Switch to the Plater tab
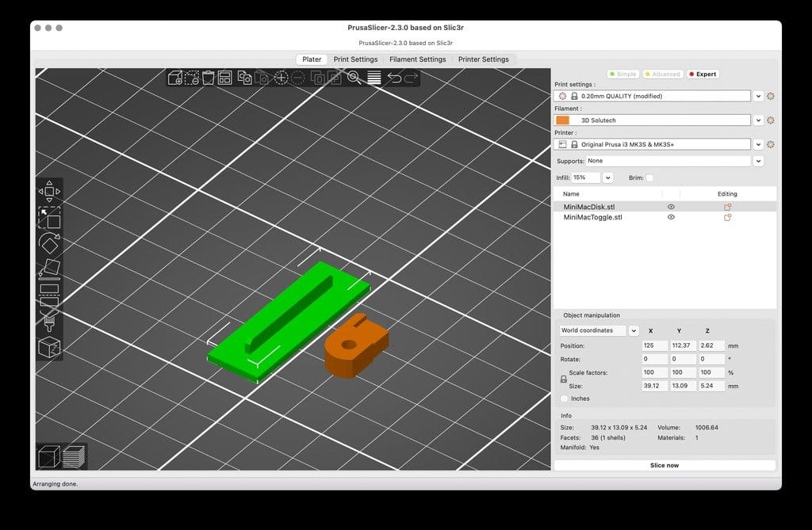Image resolution: width=812 pixels, height=530 pixels. pos(312,59)
